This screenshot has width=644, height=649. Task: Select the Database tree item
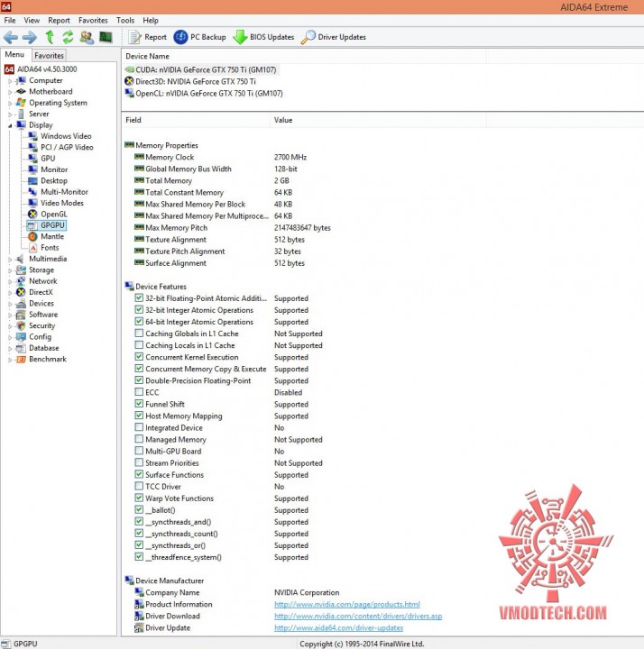tap(38, 348)
